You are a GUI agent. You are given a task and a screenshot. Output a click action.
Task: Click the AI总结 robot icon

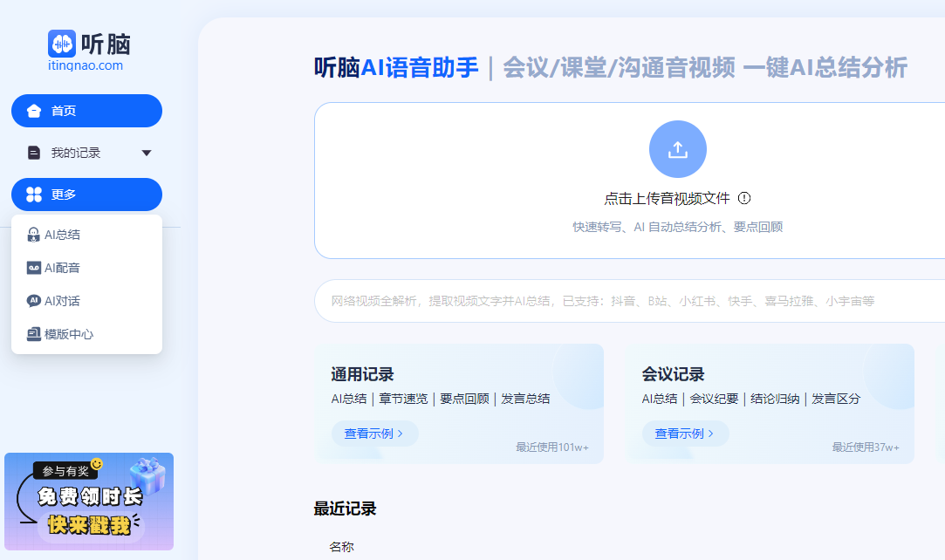(x=34, y=235)
